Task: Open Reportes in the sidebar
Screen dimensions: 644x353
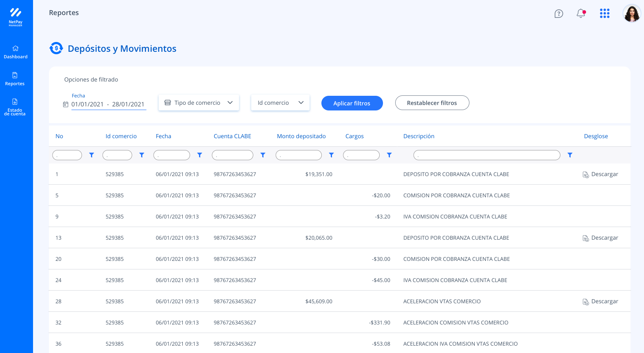Action: pyautogui.click(x=15, y=79)
